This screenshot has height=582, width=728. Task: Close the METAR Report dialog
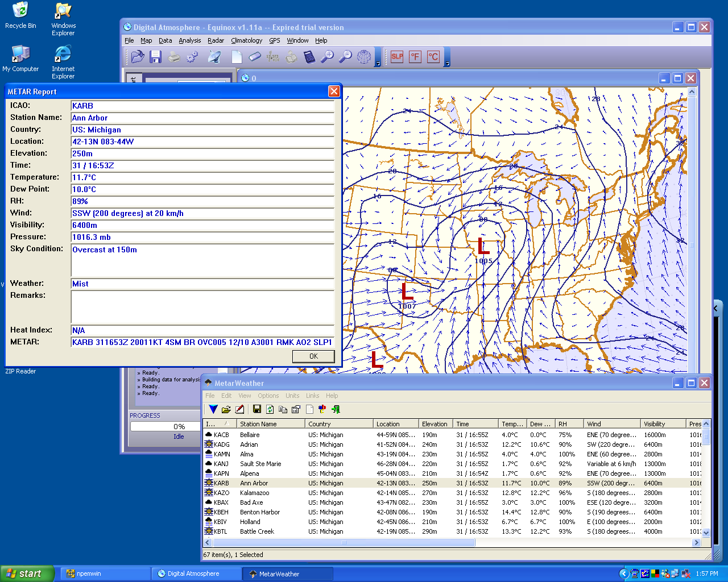click(334, 91)
